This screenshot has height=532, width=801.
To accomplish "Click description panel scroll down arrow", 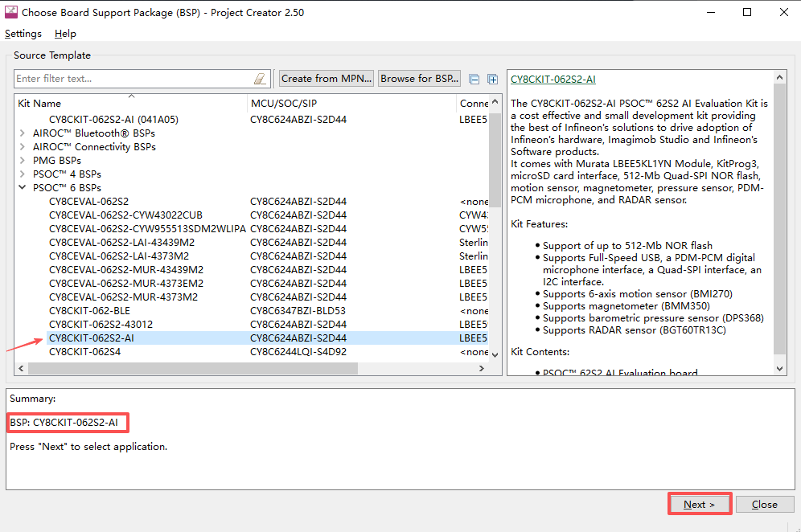I will click(x=779, y=369).
